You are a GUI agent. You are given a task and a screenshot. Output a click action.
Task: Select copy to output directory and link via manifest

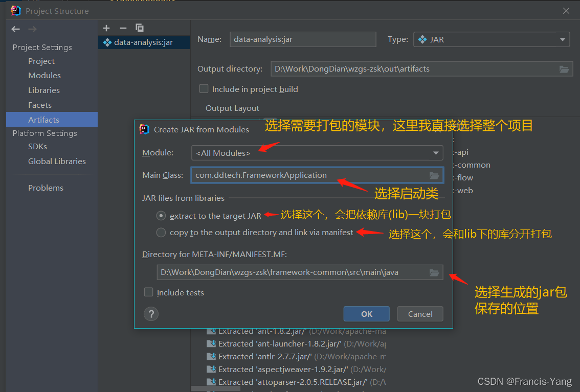pyautogui.click(x=161, y=233)
